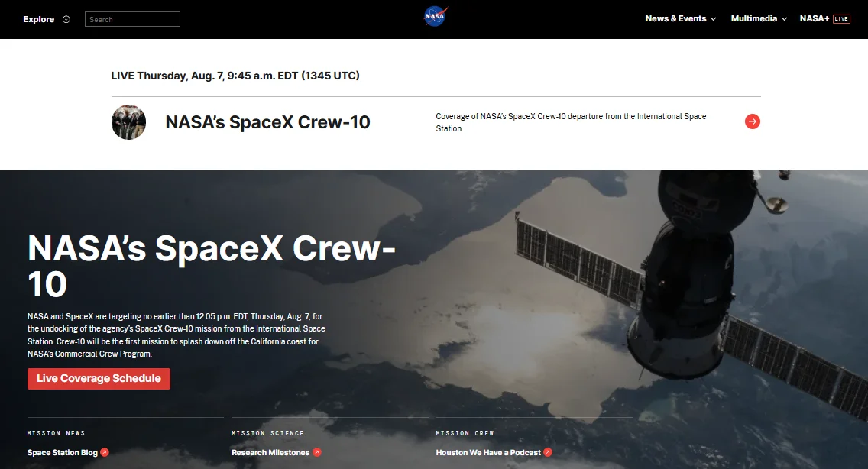Open the News & Events dropdown chevron
Image resolution: width=868 pixels, height=469 pixels.
[715, 18]
